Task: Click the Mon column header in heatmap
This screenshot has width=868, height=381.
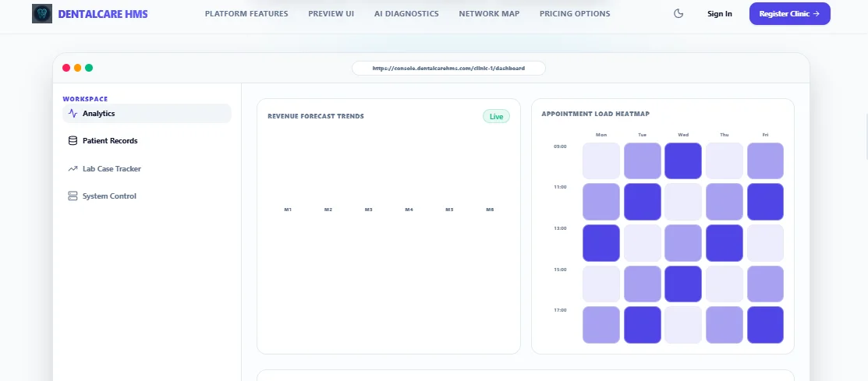Action: point(601,135)
